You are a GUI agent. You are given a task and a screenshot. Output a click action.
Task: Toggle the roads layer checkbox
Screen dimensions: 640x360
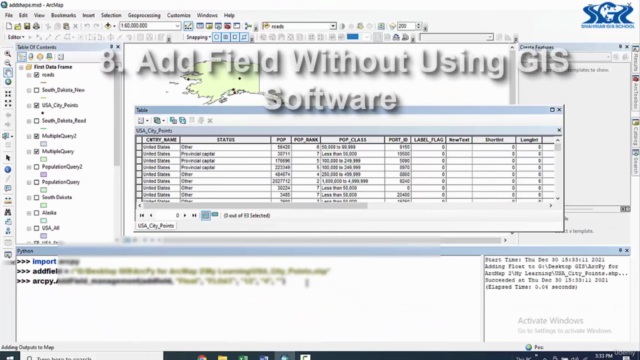[37, 75]
